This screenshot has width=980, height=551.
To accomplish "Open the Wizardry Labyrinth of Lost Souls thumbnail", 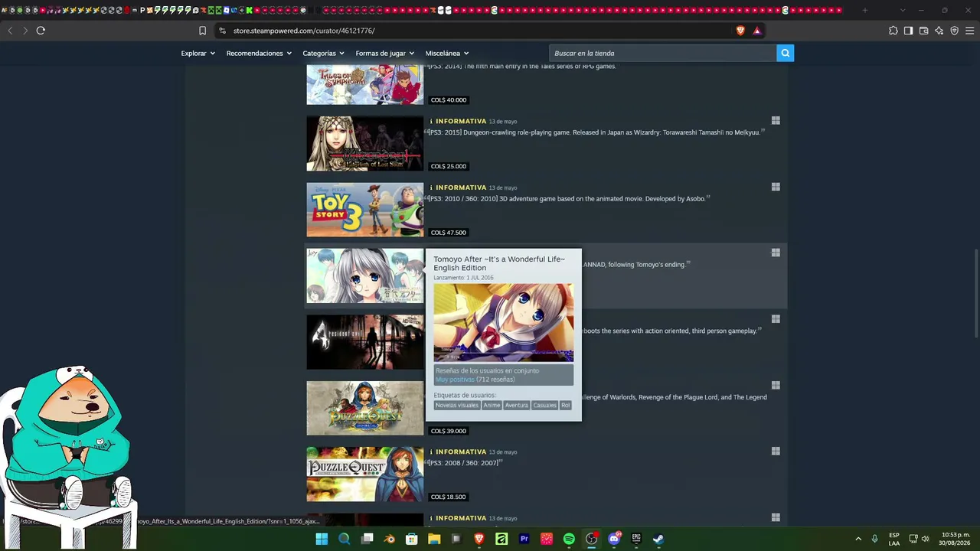I will point(365,143).
